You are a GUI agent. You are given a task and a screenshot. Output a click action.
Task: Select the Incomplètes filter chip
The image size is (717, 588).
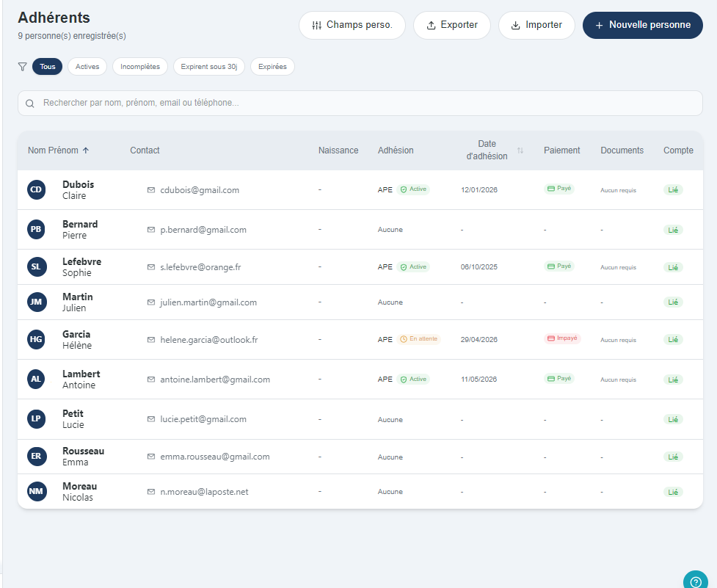pos(140,67)
